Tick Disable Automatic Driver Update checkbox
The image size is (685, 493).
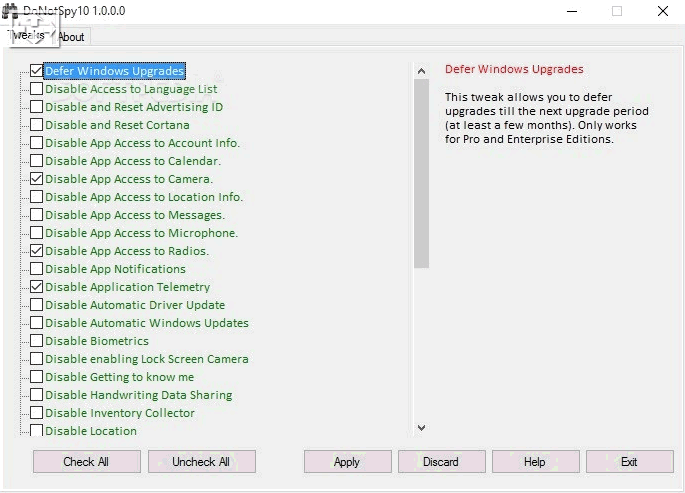[37, 304]
